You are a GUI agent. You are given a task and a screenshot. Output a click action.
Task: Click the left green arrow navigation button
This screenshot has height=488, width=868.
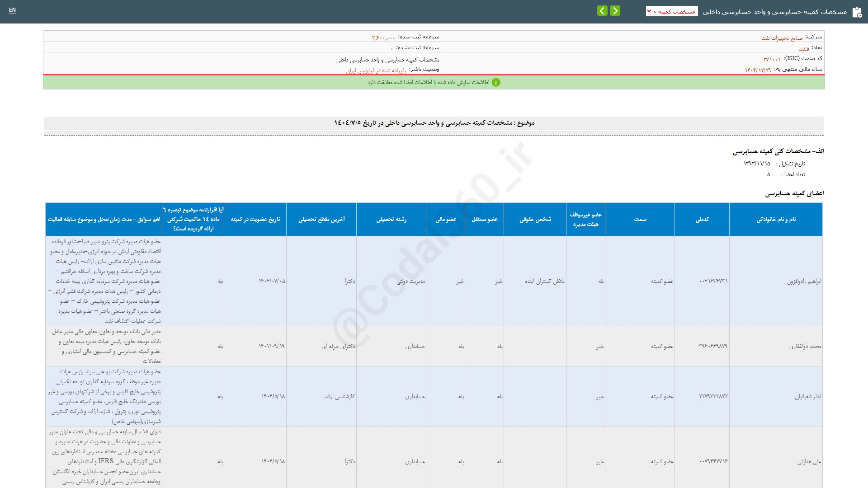602,11
